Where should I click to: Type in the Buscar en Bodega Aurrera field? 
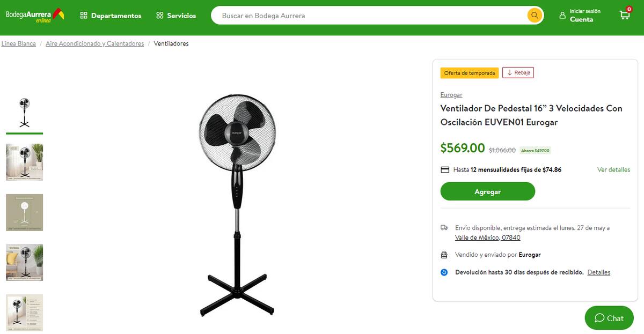pyautogui.click(x=370, y=16)
